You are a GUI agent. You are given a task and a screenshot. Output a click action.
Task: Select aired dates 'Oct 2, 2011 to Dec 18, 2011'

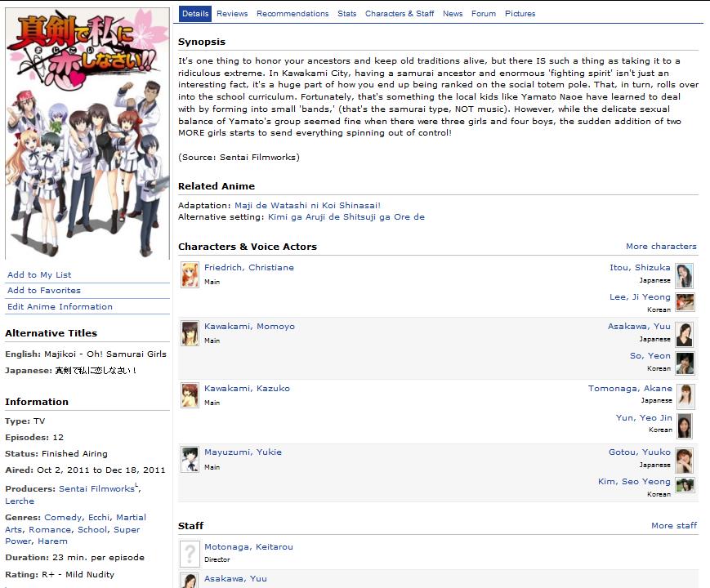click(x=101, y=470)
